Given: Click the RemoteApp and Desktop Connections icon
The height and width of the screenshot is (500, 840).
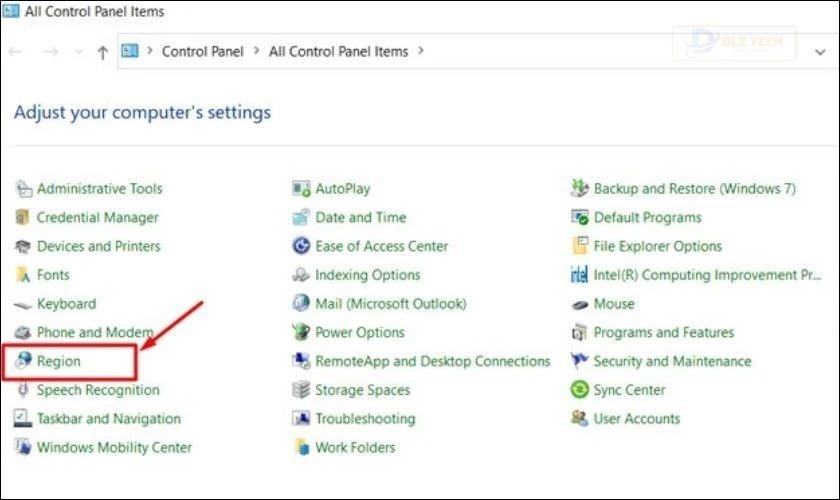Looking at the screenshot, I should point(301,361).
